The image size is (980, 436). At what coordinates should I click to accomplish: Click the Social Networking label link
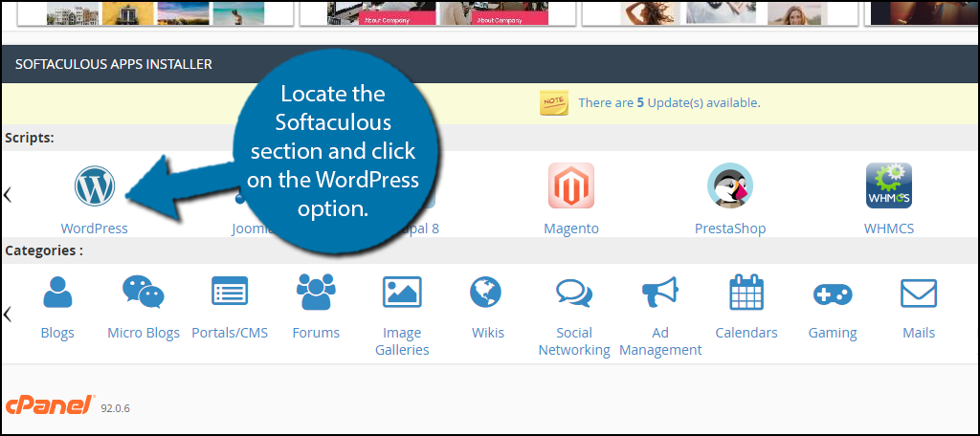574,341
